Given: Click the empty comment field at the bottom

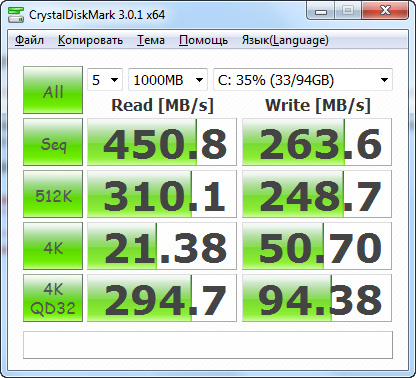Looking at the screenshot, I should click(208, 345).
